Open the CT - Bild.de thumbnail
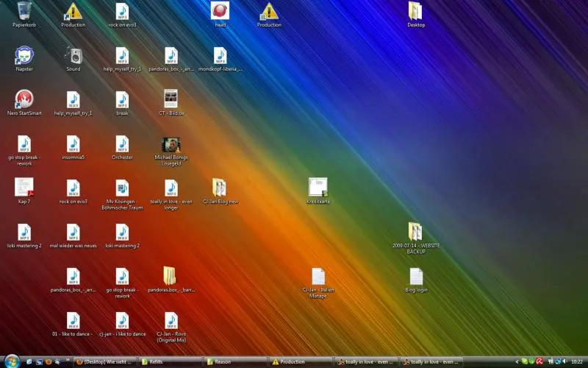 [171, 99]
